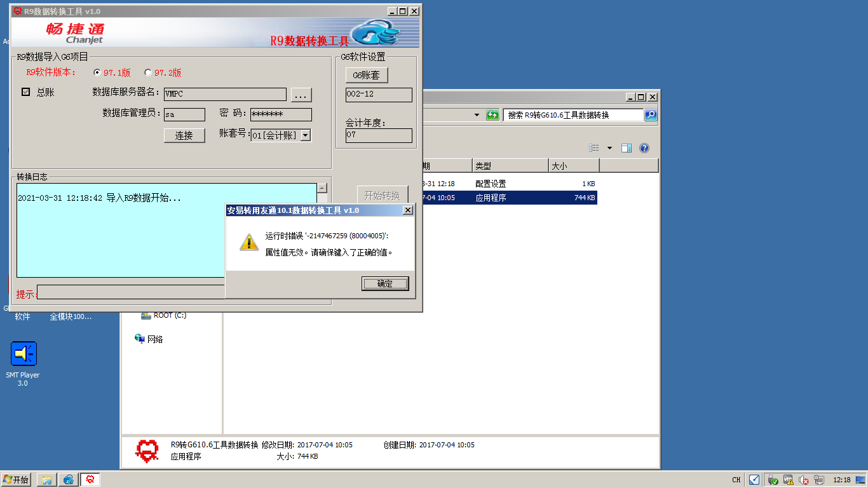The height and width of the screenshot is (488, 868).
Task: Click the 会计年度 field showing 07
Action: [379, 135]
